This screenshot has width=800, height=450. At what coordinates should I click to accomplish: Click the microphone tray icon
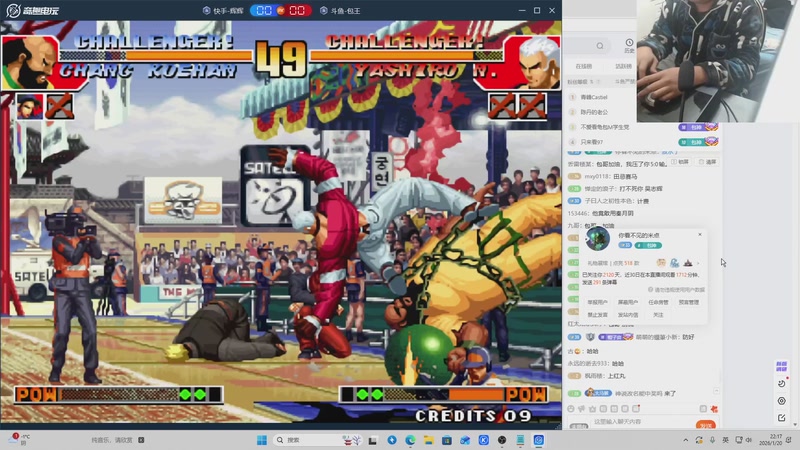pos(712,440)
